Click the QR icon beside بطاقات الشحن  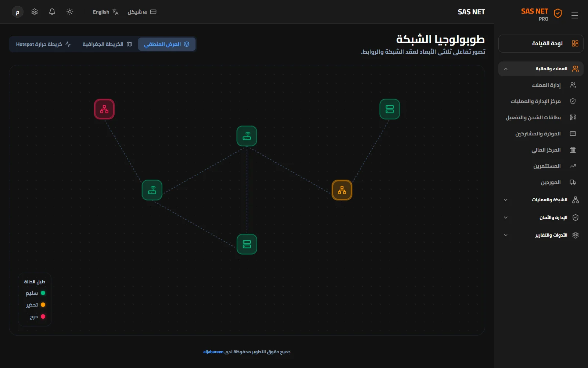click(x=573, y=117)
